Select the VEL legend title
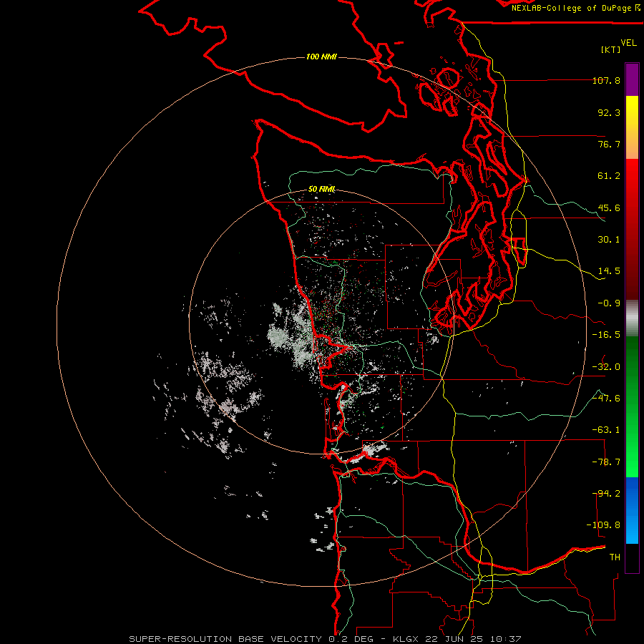This screenshot has width=644, height=644. click(628, 43)
